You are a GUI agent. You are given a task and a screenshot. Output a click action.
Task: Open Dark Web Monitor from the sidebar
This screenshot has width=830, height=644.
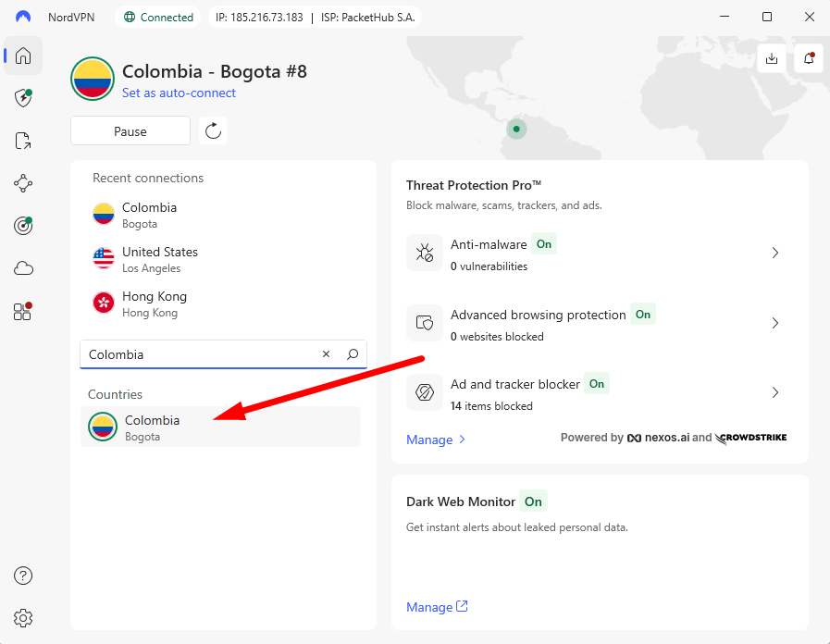coord(22,226)
